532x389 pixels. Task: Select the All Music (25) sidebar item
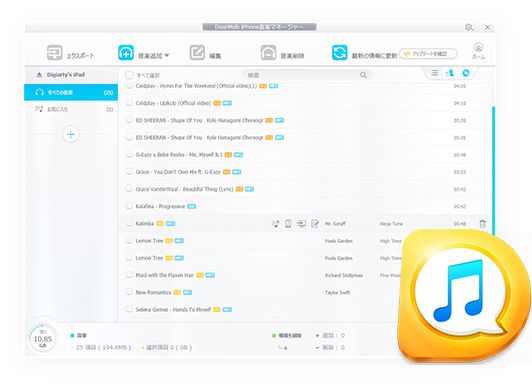(x=71, y=92)
